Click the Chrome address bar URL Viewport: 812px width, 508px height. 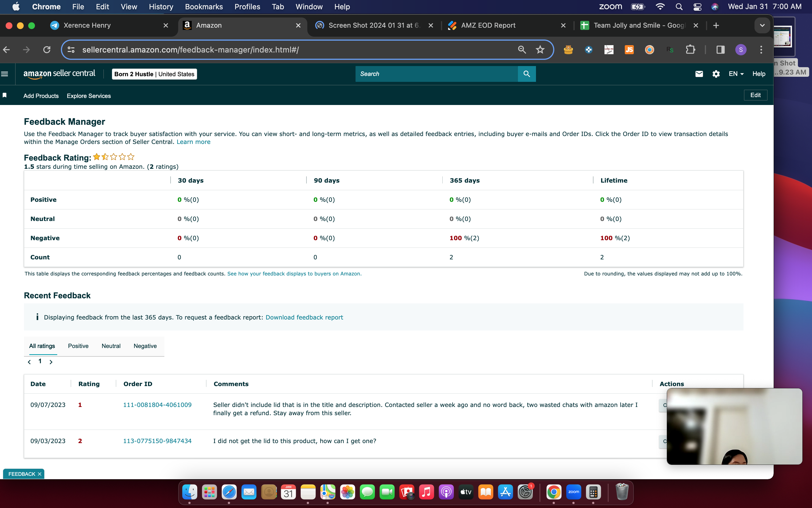(191, 50)
